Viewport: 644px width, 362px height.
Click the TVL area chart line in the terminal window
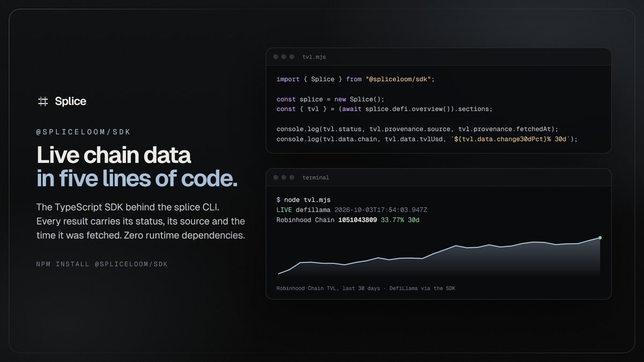[x=438, y=256]
